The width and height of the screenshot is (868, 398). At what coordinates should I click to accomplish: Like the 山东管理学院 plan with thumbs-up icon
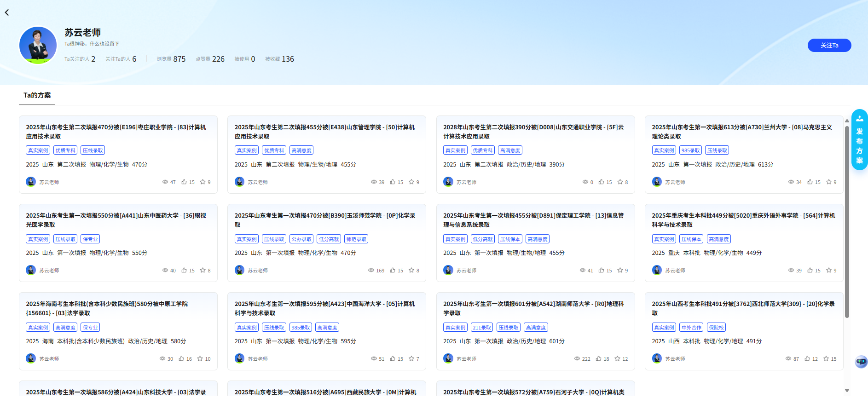click(393, 182)
